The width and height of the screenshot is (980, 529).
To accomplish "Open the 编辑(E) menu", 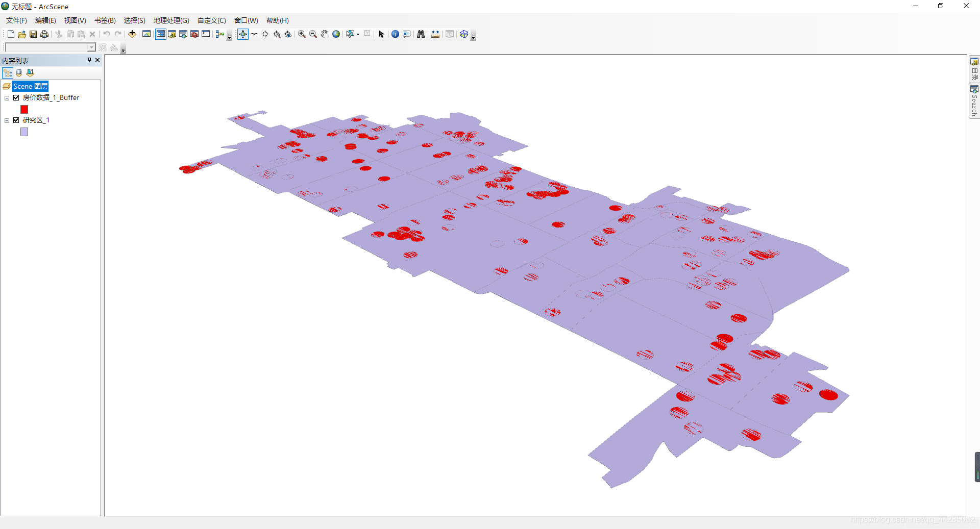I will tap(45, 20).
